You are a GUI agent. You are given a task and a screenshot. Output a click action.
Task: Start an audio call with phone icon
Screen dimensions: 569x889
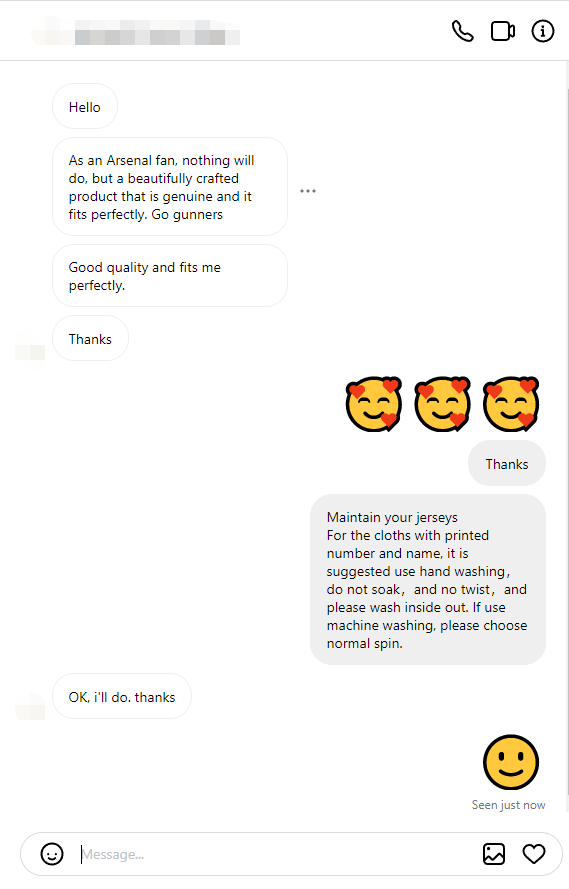(462, 31)
